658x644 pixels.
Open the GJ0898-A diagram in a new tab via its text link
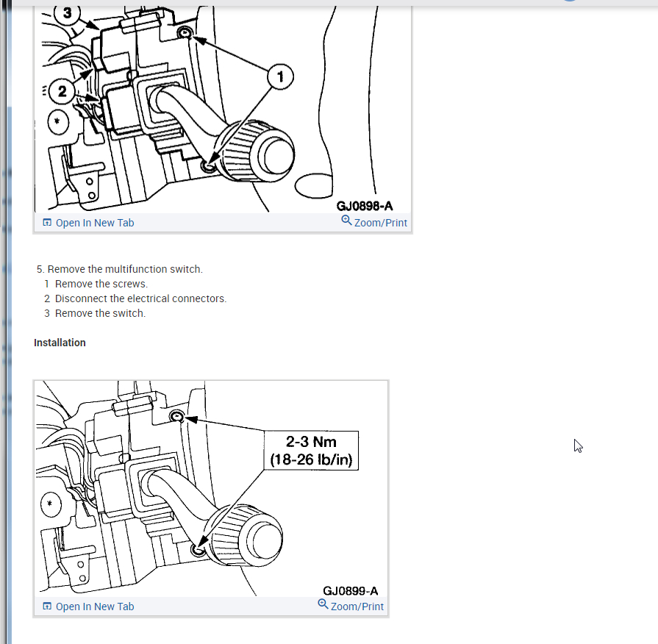pos(95,223)
